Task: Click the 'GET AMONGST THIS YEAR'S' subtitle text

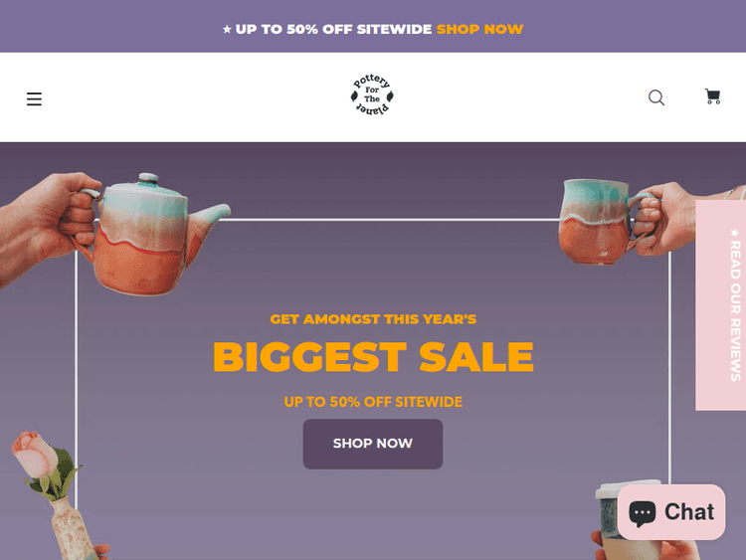Action: pyautogui.click(x=373, y=319)
